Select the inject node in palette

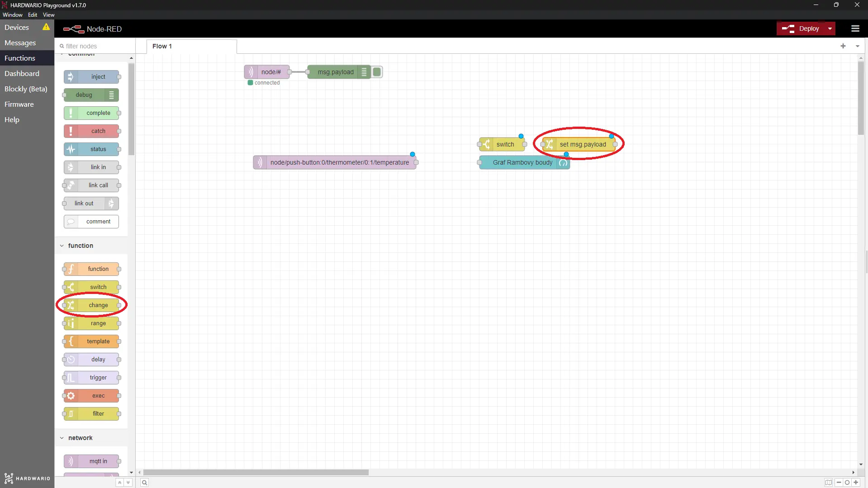91,77
